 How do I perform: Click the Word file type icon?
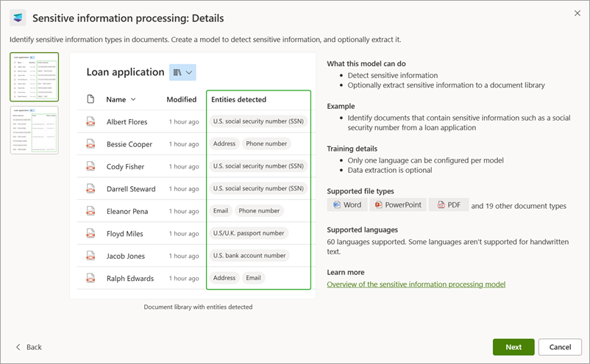pos(336,204)
